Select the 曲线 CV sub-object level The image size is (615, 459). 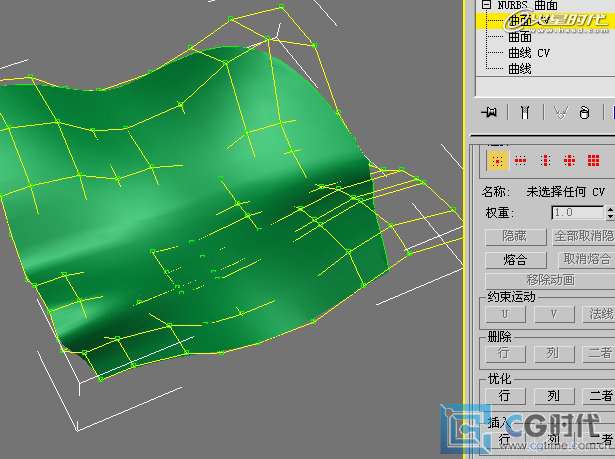pyautogui.click(x=529, y=53)
